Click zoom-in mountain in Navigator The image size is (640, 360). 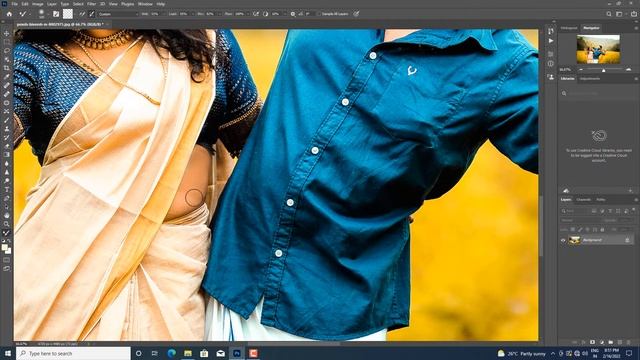click(x=629, y=70)
